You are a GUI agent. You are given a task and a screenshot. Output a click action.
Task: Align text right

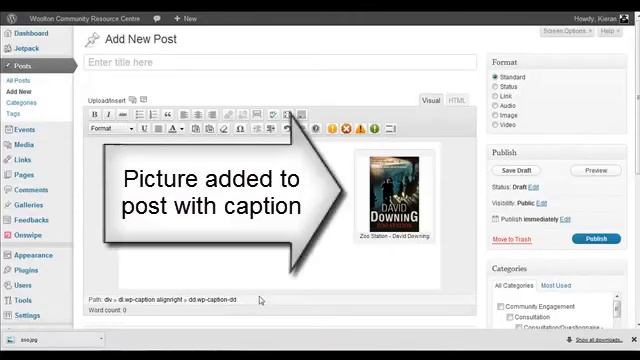coord(212,115)
